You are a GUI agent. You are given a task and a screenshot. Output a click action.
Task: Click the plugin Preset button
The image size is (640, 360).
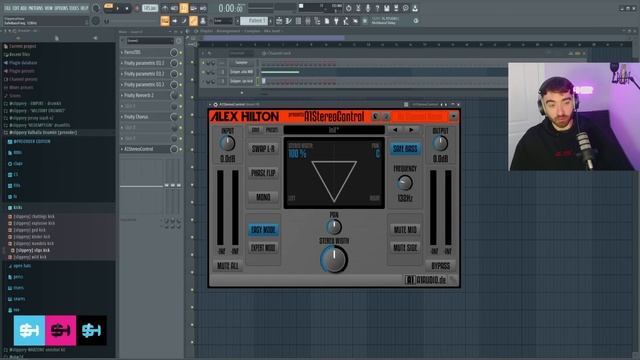tap(272, 130)
